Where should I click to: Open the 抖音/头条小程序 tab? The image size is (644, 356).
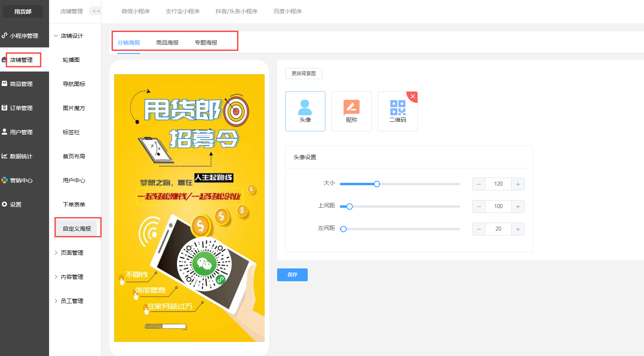click(237, 11)
